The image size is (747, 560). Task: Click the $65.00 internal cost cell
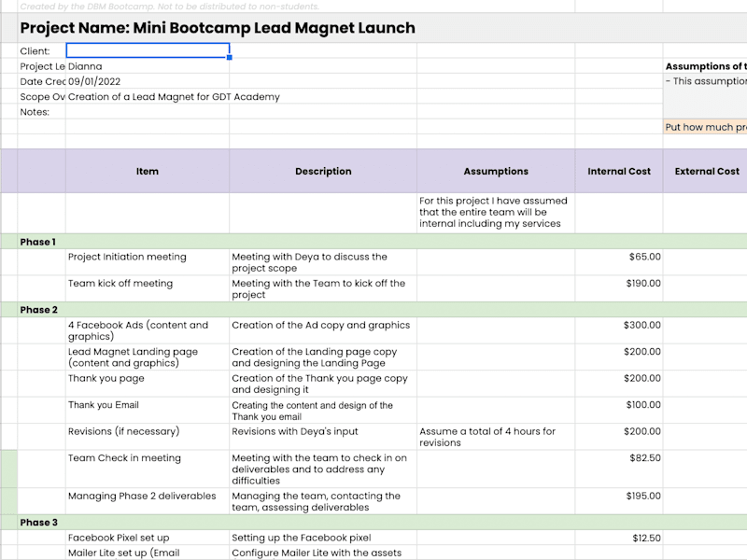click(x=619, y=262)
